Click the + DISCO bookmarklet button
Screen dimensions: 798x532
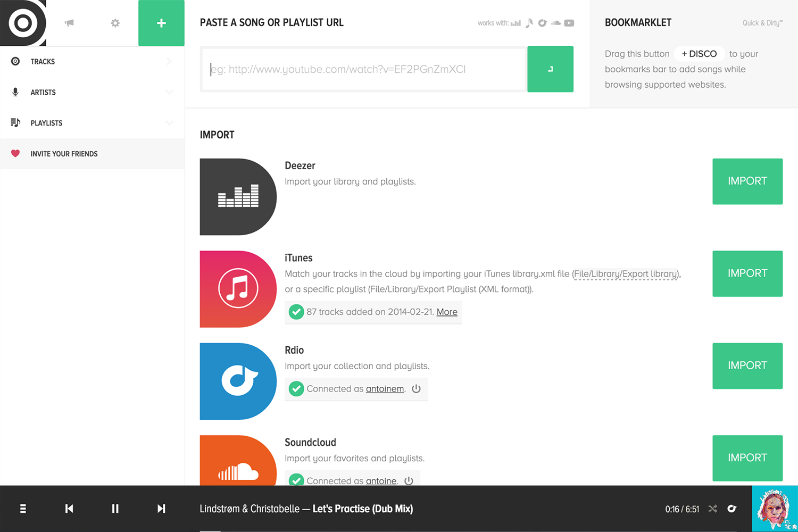(x=699, y=54)
